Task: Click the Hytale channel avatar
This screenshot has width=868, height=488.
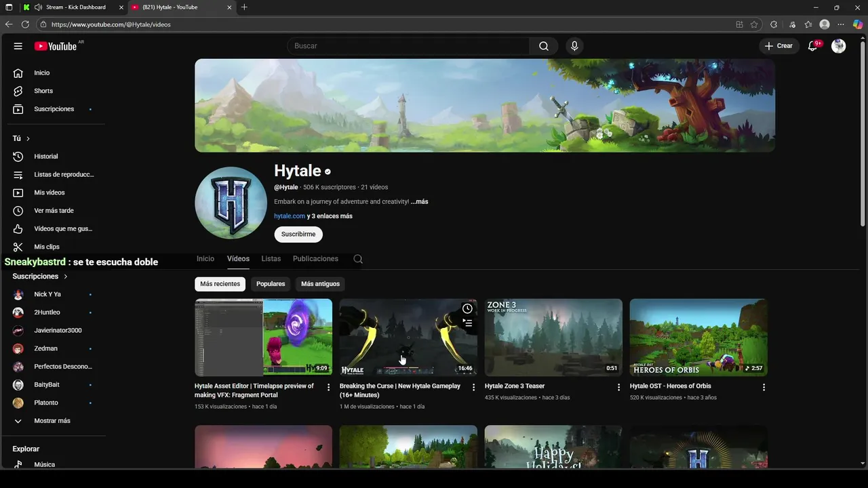Action: pyautogui.click(x=231, y=203)
